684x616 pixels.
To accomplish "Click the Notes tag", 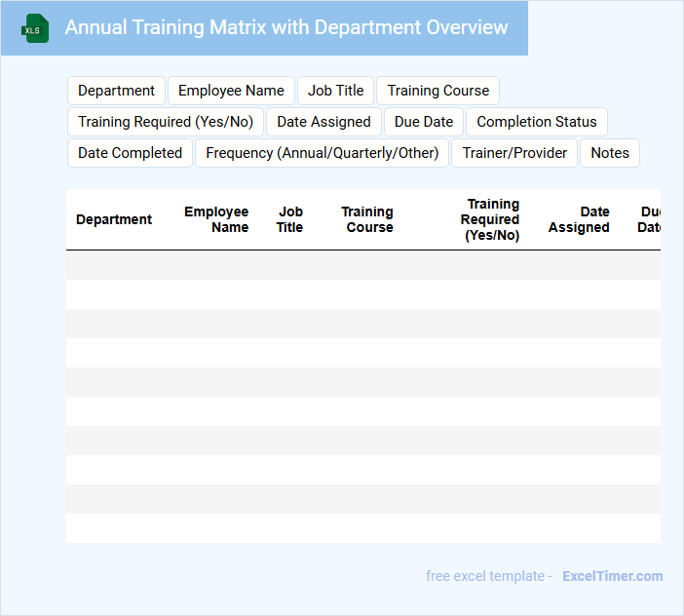I will pos(610,153).
